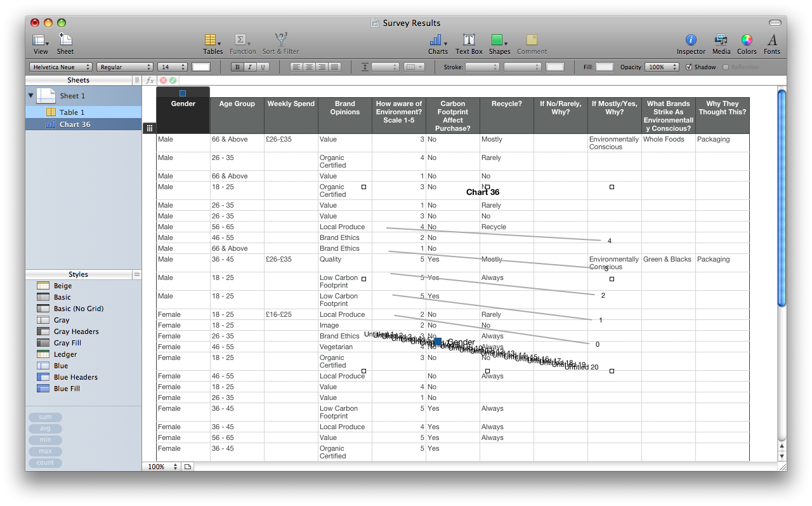Click the sum quick-calc button
Image resolution: width=812 pixels, height=506 pixels.
pyautogui.click(x=45, y=417)
